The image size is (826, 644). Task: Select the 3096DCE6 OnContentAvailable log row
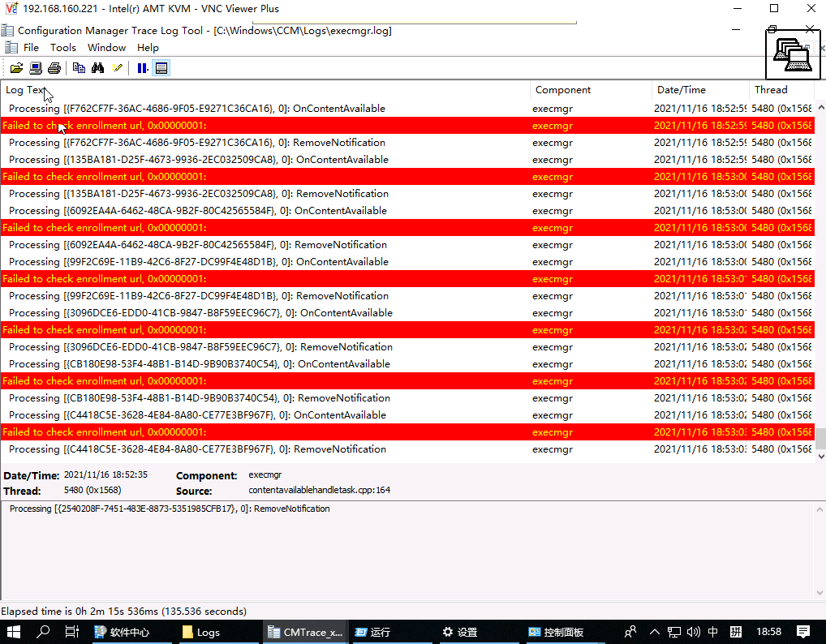[407, 313]
